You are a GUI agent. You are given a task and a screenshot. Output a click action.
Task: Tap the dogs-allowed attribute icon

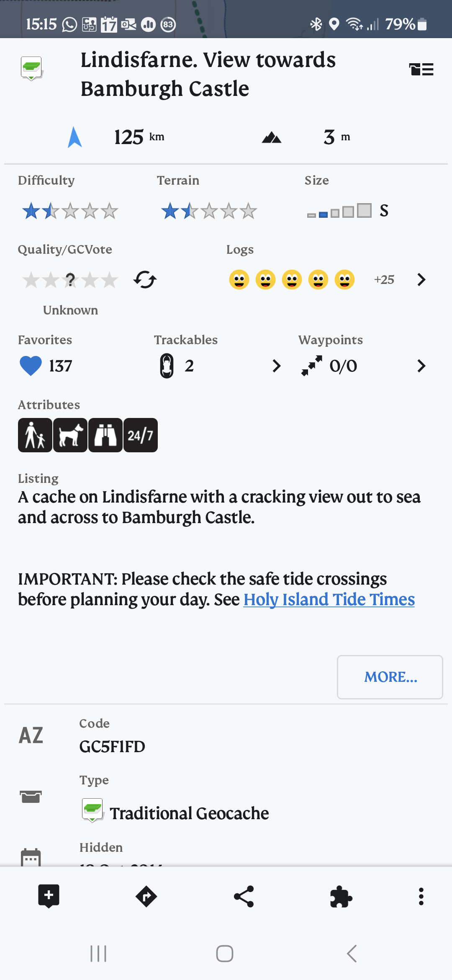coord(70,435)
